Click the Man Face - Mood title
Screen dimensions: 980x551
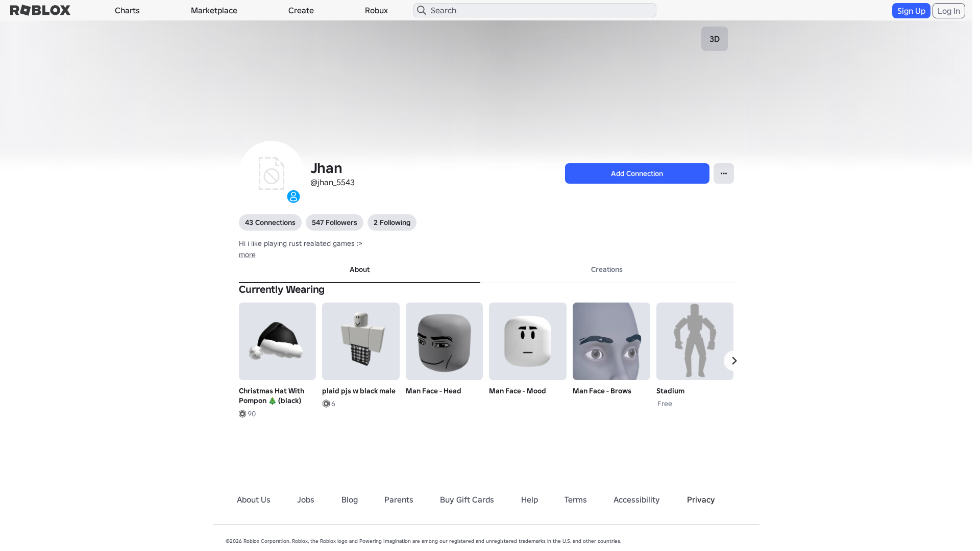(518, 391)
